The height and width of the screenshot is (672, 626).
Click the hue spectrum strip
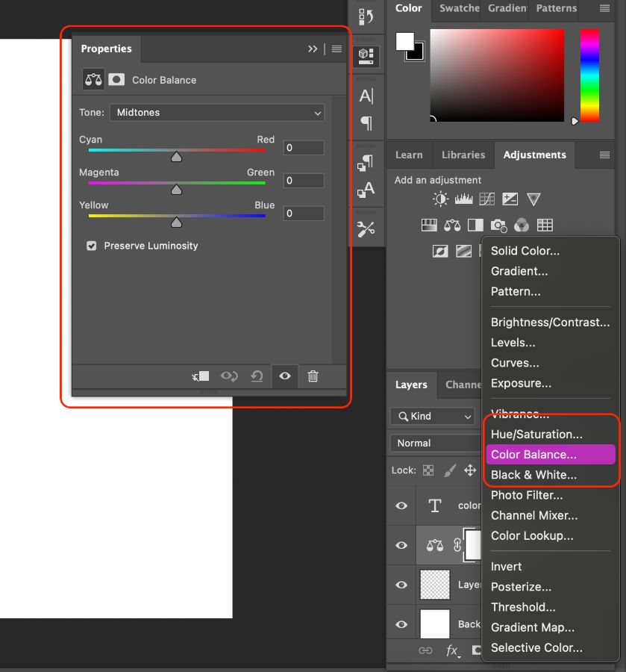tap(589, 75)
